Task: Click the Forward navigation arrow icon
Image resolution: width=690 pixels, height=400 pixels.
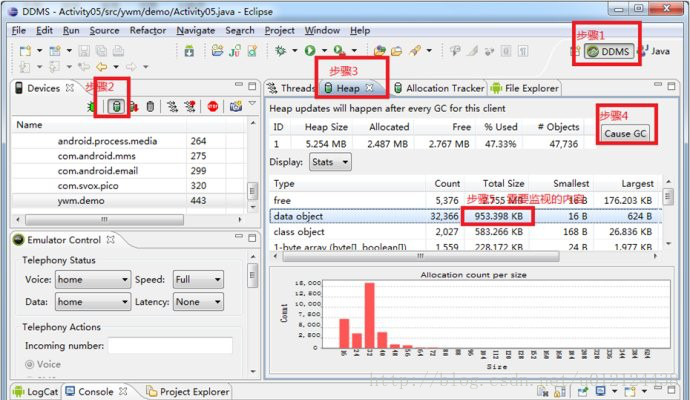Action: (x=131, y=67)
